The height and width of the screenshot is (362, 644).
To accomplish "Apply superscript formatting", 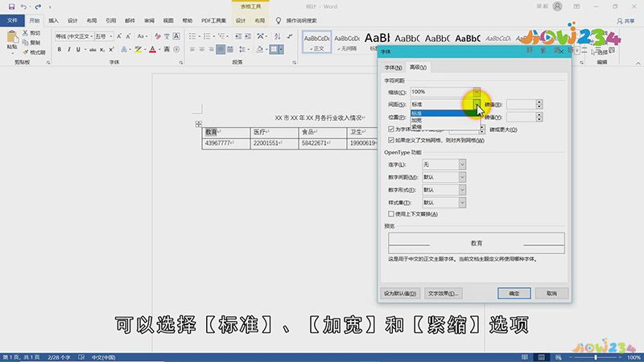I will click(111, 49).
